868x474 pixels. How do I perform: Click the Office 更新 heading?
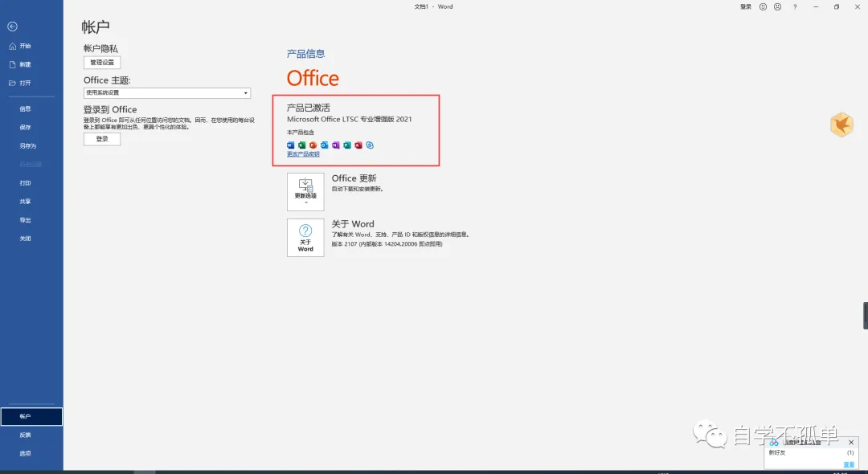coord(354,178)
